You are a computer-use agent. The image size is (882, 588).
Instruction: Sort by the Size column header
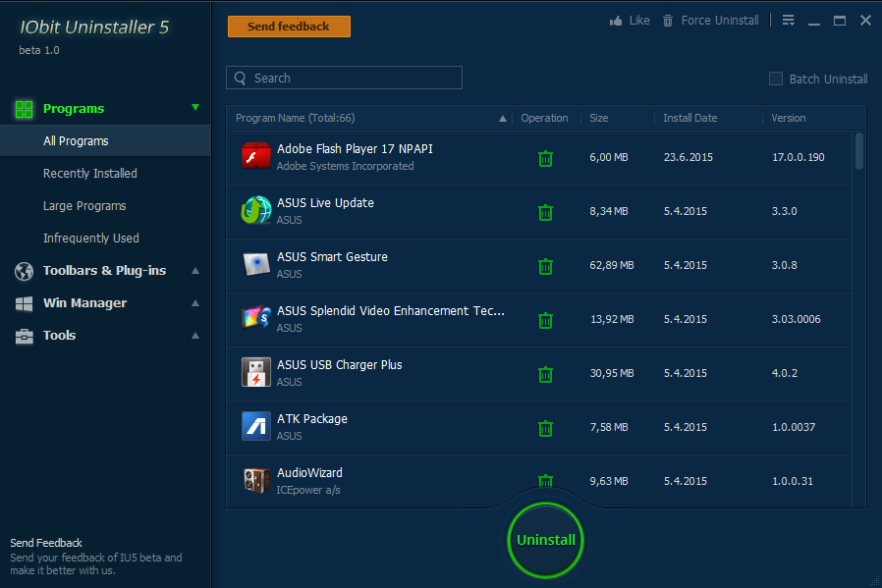coord(598,118)
